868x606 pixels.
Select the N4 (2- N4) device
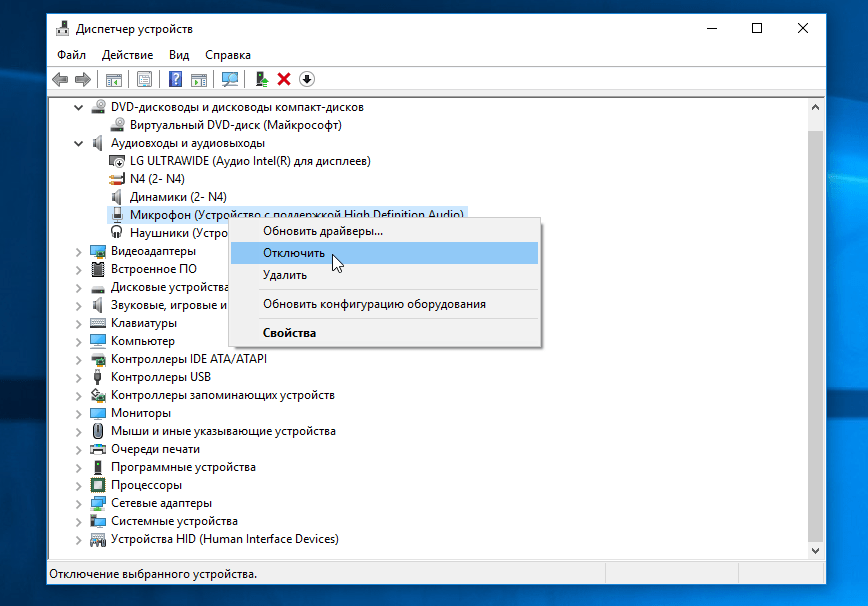(x=157, y=179)
